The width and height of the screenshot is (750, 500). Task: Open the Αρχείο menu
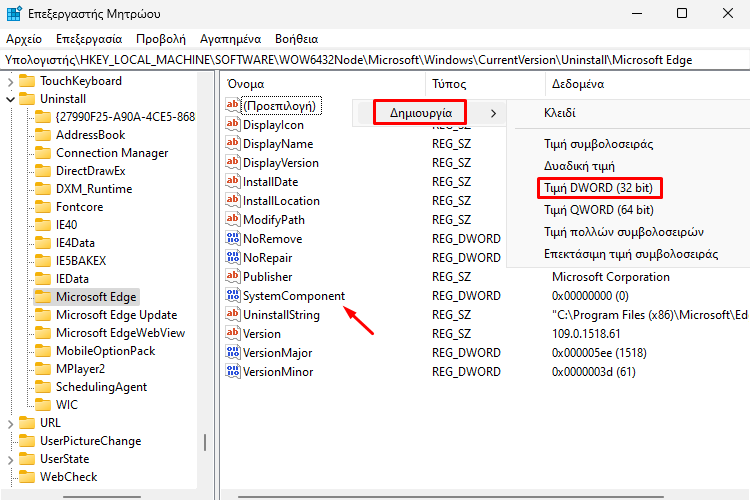24,39
